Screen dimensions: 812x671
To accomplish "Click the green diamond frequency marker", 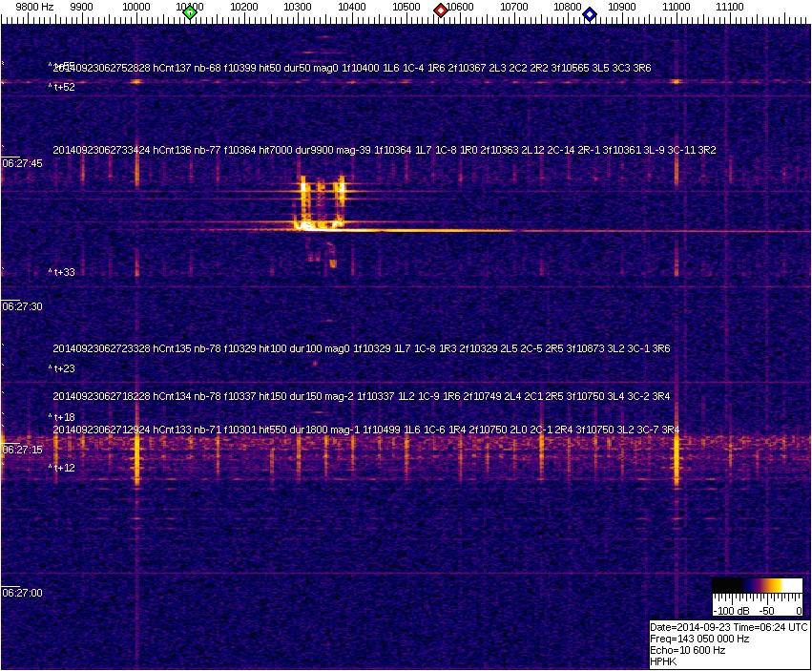I will point(190,12).
